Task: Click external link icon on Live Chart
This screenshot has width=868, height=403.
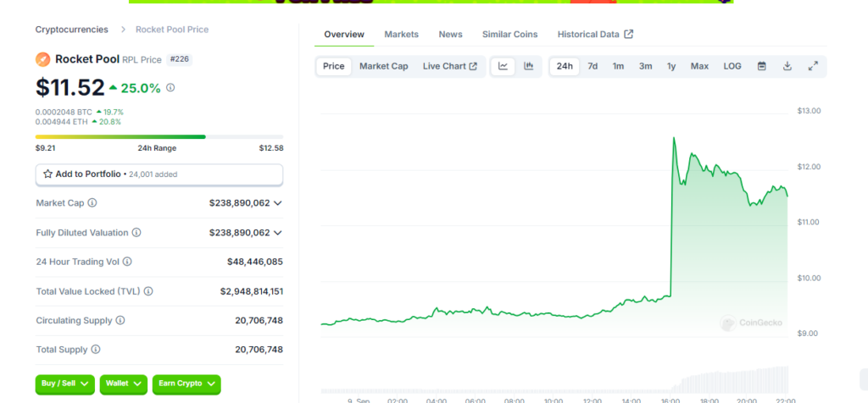Action: (x=473, y=66)
